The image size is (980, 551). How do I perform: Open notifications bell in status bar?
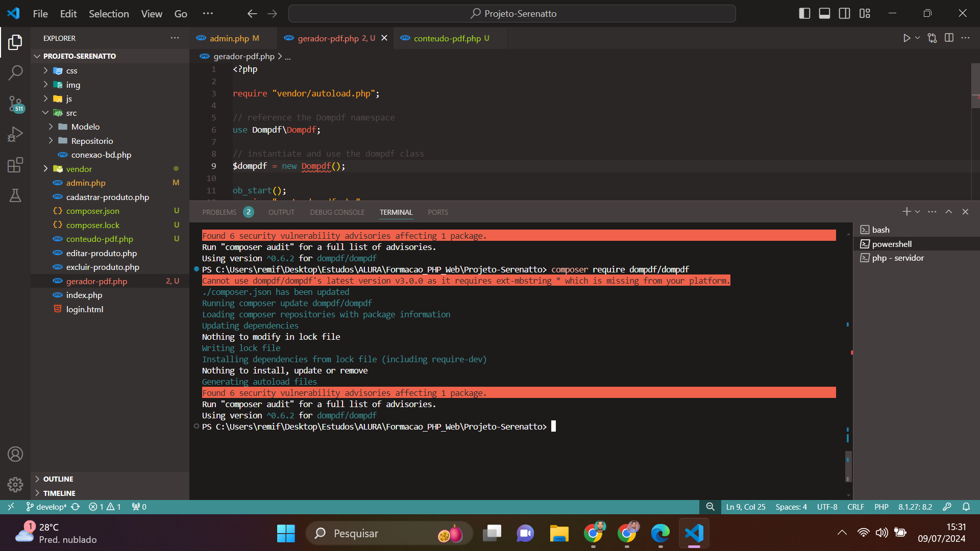click(966, 507)
